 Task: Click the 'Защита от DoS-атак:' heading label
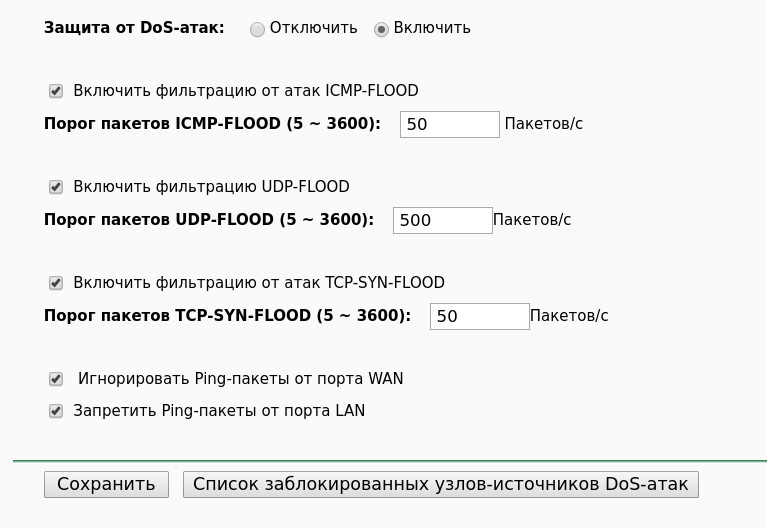(x=134, y=28)
